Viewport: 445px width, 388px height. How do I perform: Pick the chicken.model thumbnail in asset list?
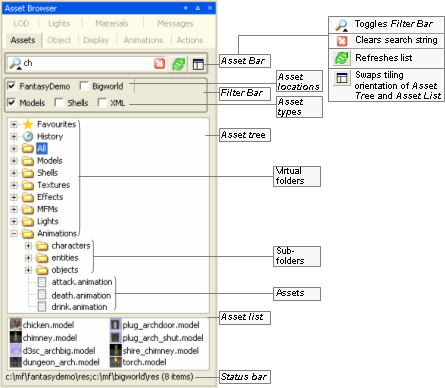15,324
